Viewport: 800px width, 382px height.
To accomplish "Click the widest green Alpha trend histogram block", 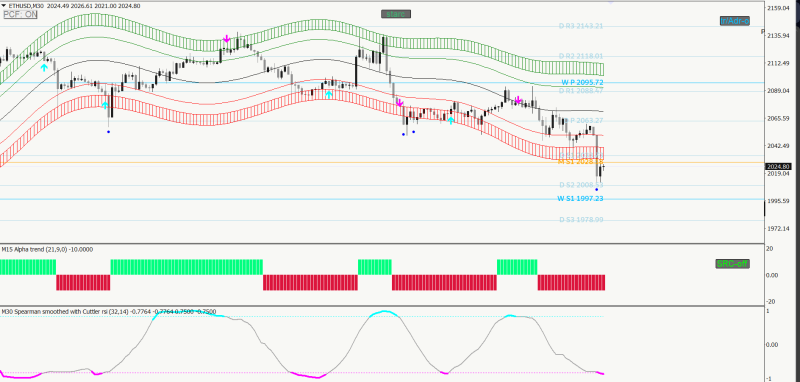I will tap(187, 267).
